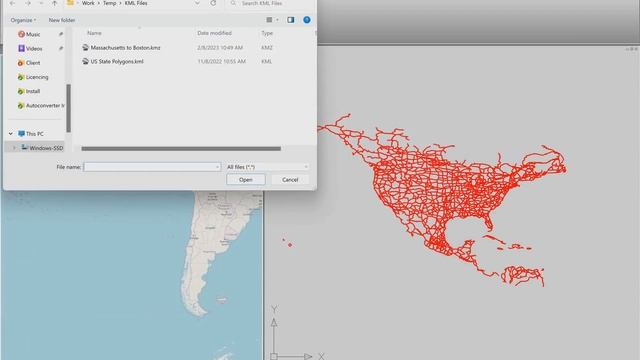Open the address path history dropdown
The height and width of the screenshot is (360, 640).
click(197, 3)
